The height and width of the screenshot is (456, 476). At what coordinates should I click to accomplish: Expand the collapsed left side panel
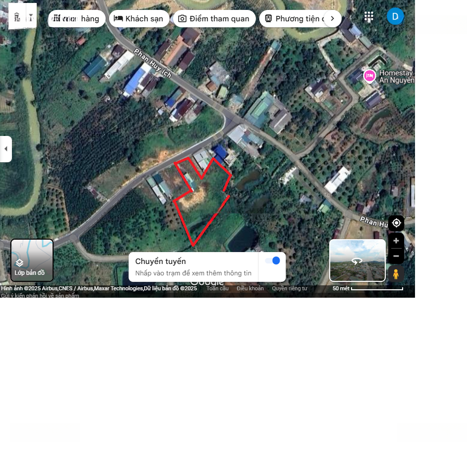5,149
